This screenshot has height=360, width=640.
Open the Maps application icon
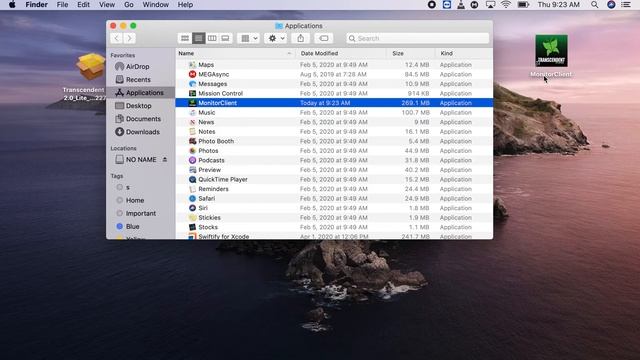click(x=192, y=64)
